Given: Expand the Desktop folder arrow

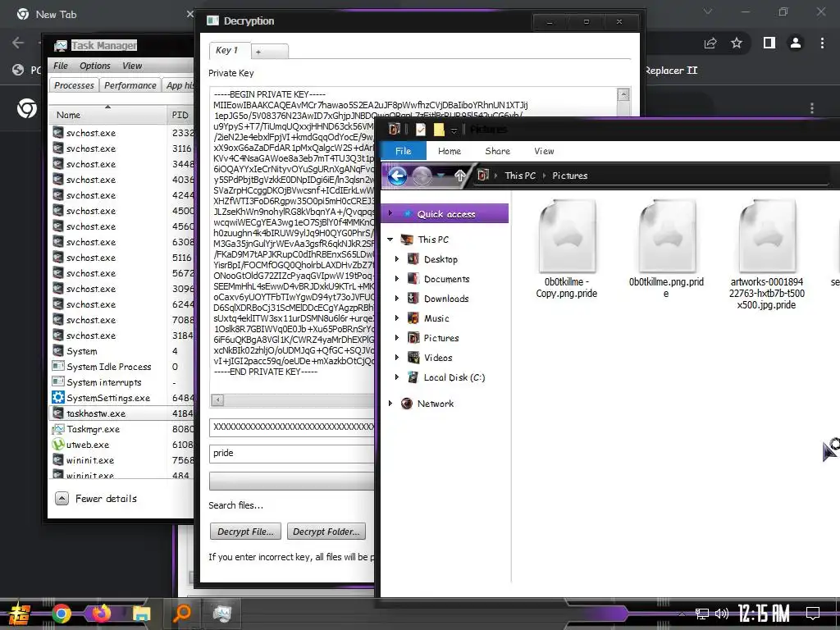Looking at the screenshot, I should pyautogui.click(x=397, y=258).
